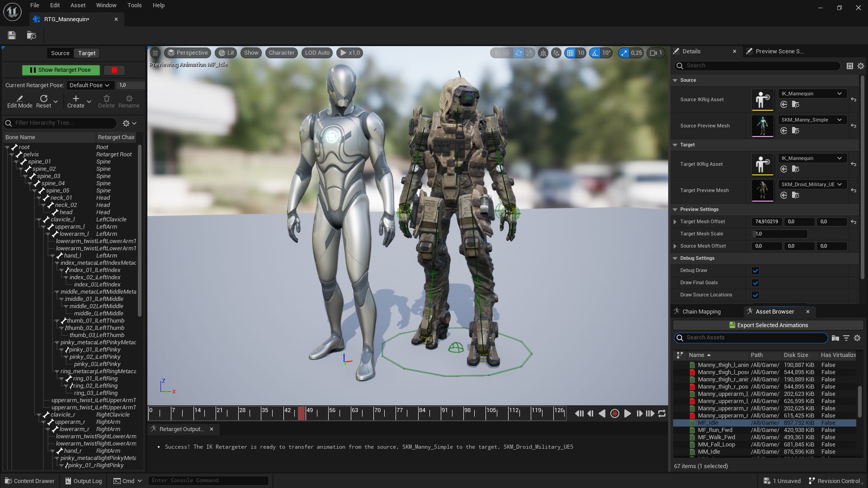Use selected asset from Content Browser for Source IKRig
The image size is (868, 488).
[783, 104]
